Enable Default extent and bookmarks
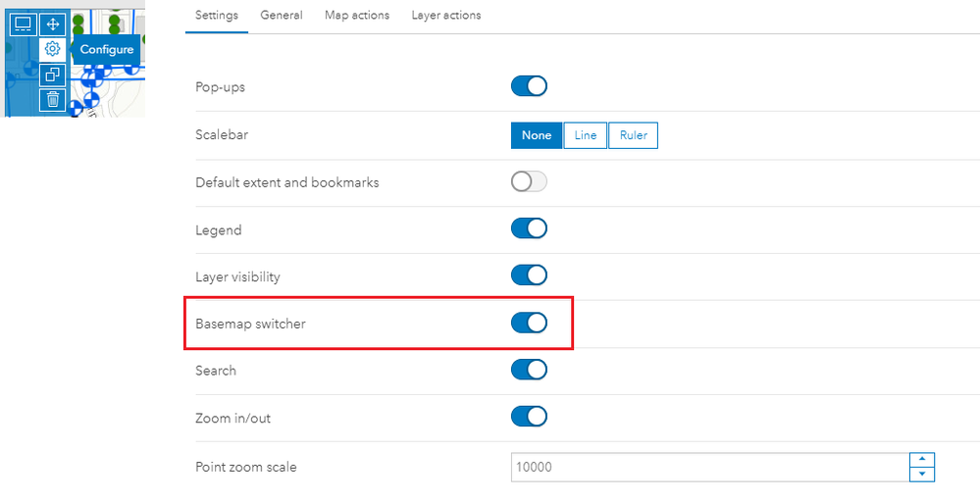The width and height of the screenshot is (980, 501). coord(529,181)
